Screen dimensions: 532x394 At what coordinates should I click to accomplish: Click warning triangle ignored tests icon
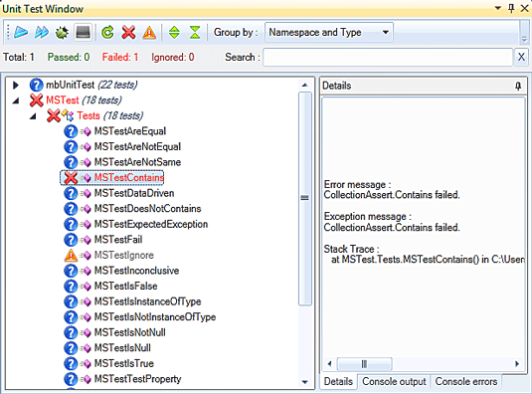point(149,32)
